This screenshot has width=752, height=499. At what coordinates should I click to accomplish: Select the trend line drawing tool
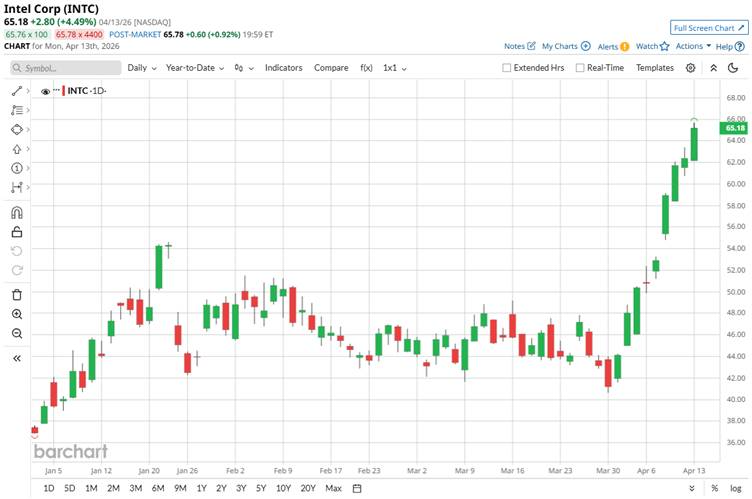17,91
